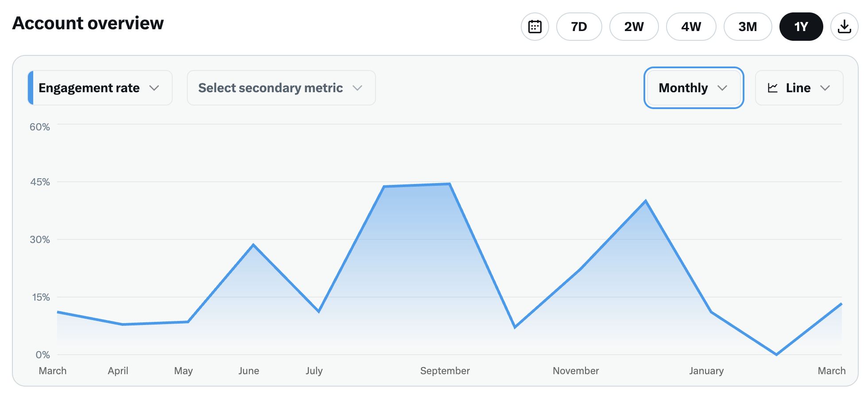
Task: Click the Account overview heading
Action: (88, 23)
